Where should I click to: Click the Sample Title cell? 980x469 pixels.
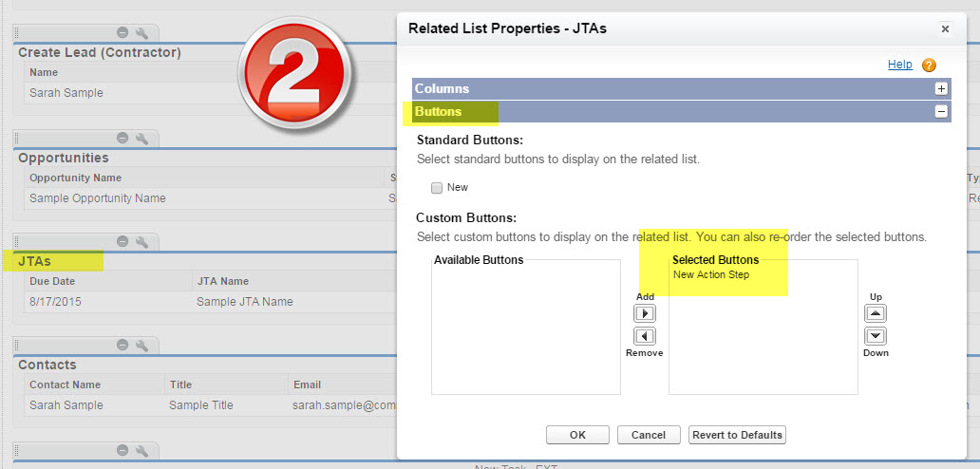[200, 405]
